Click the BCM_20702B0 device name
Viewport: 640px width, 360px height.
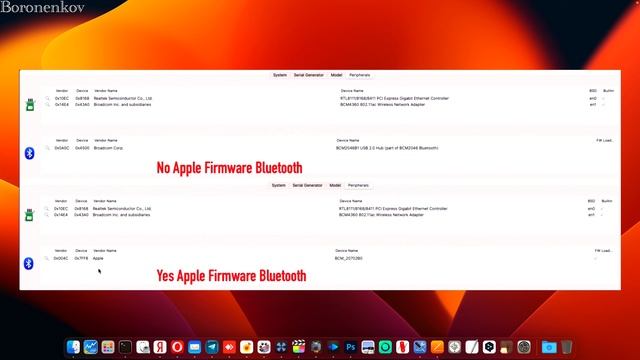click(349, 258)
